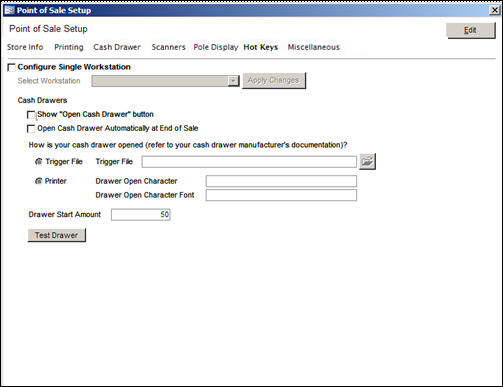
Task: Click the "How is your cash drawer opened" text
Action: 188,145
